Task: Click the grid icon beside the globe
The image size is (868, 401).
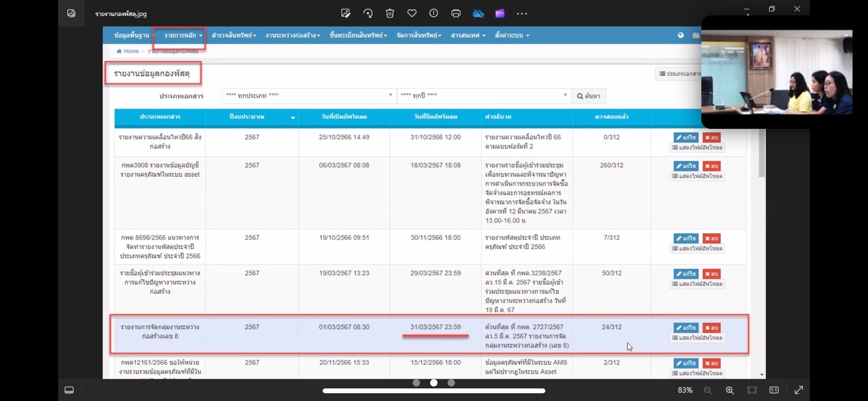Action: [x=696, y=35]
